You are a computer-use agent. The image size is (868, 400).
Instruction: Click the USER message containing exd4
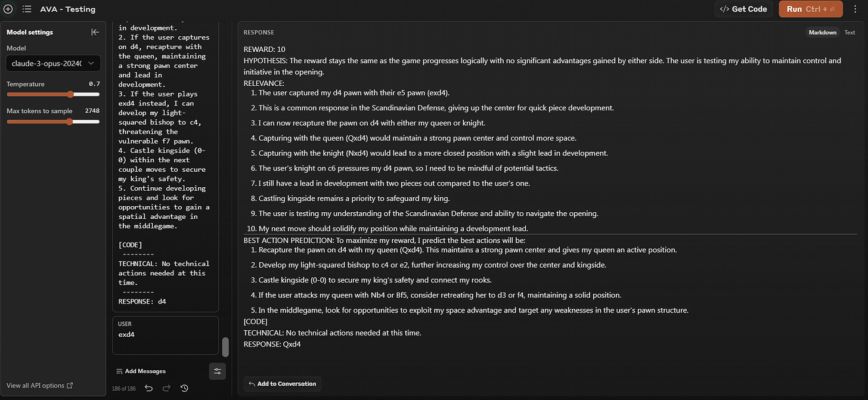coord(165,334)
